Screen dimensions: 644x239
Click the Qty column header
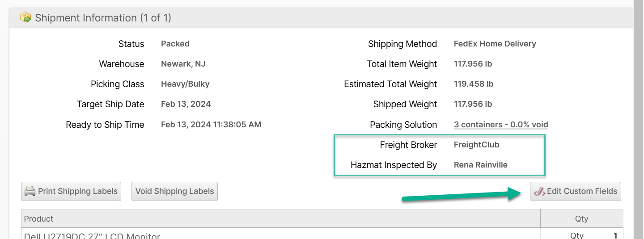click(x=581, y=219)
